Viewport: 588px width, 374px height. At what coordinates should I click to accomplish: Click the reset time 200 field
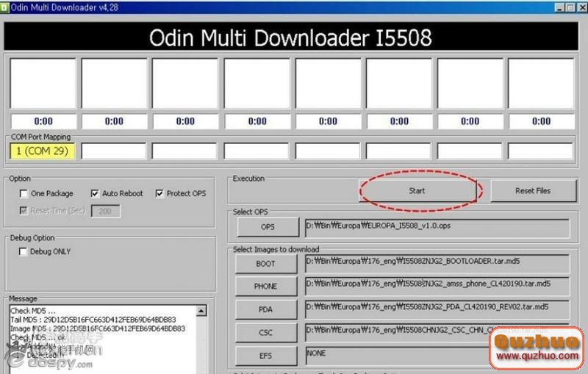[105, 211]
